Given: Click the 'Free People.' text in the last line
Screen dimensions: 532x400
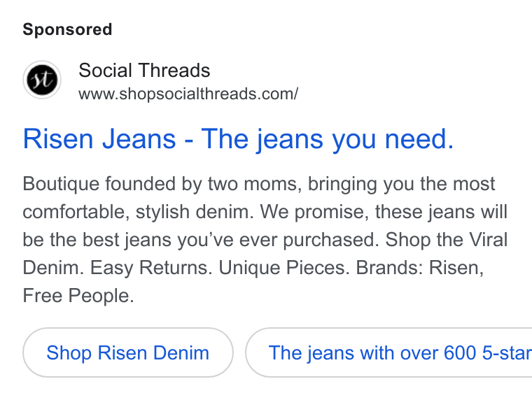Looking at the screenshot, I should point(78,296).
